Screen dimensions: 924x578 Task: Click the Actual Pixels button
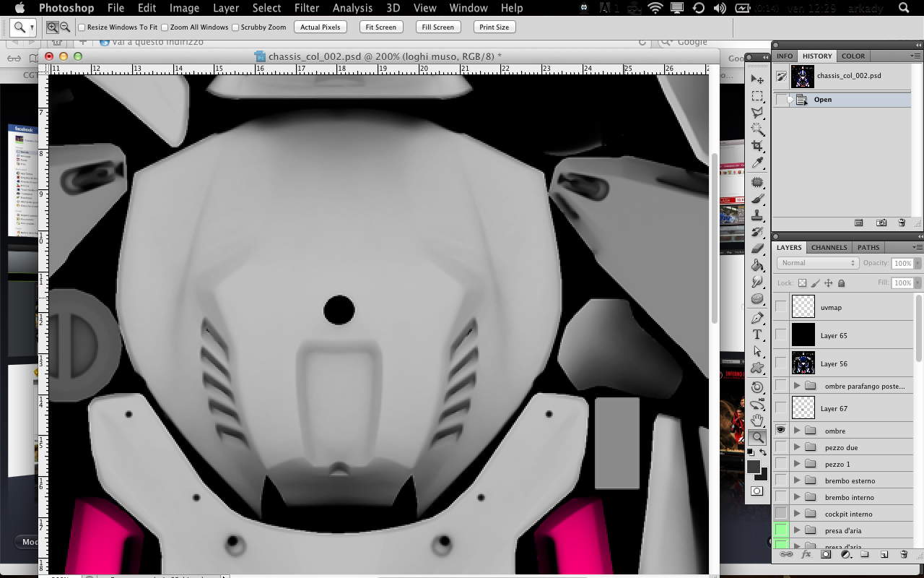(x=320, y=27)
